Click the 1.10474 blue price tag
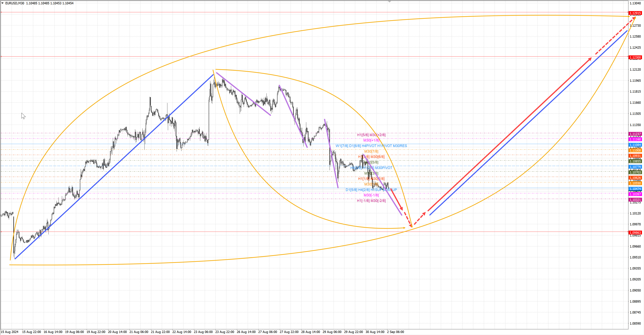 635,189
